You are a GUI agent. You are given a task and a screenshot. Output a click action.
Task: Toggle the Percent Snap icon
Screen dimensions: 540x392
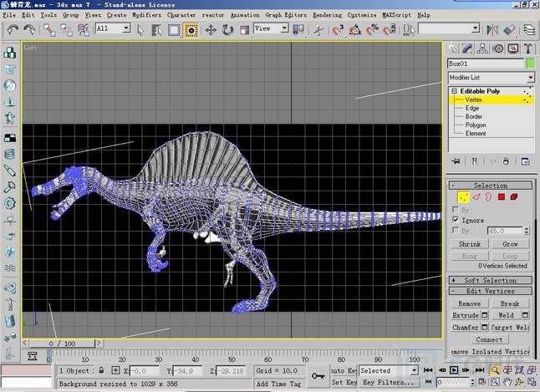pos(372,30)
